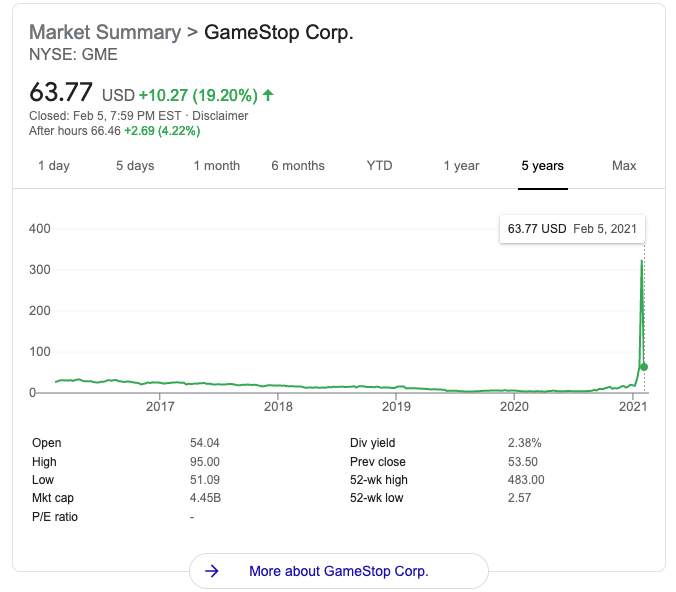Open the 1 month chart range
The width and height of the screenshot is (676, 592).
216,166
